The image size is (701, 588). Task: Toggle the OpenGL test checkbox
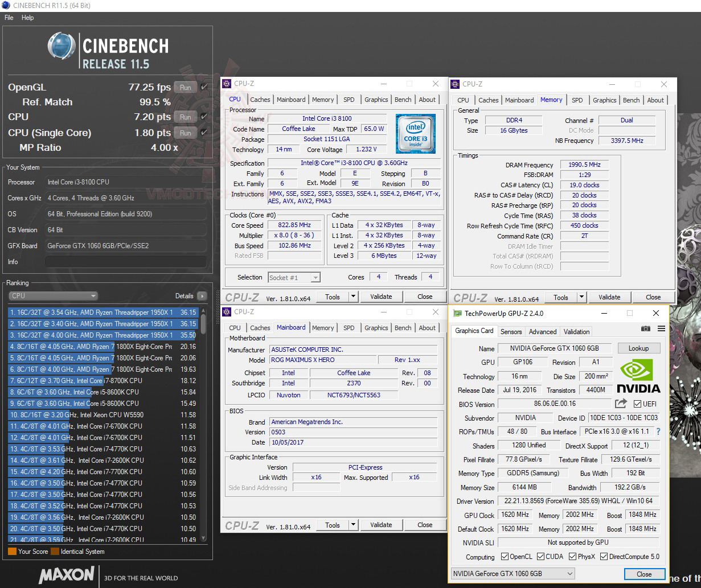pyautogui.click(x=204, y=87)
